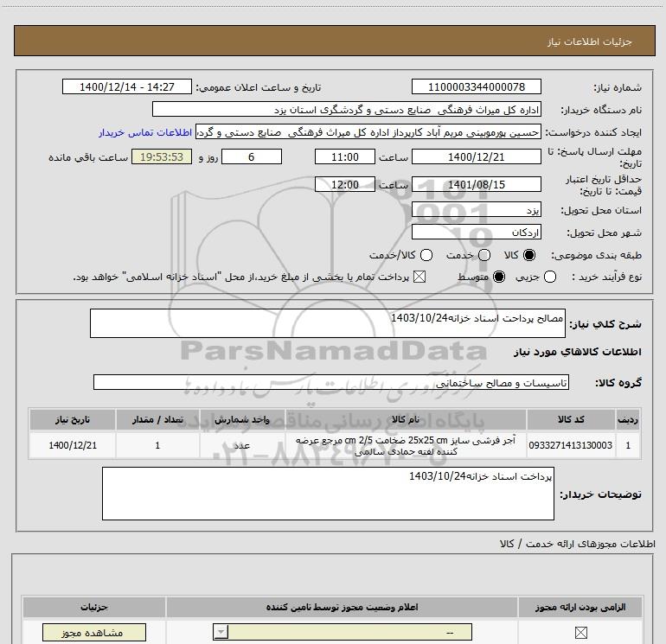
Task: Click the تاریخ نیاز column header
Action: (72, 420)
